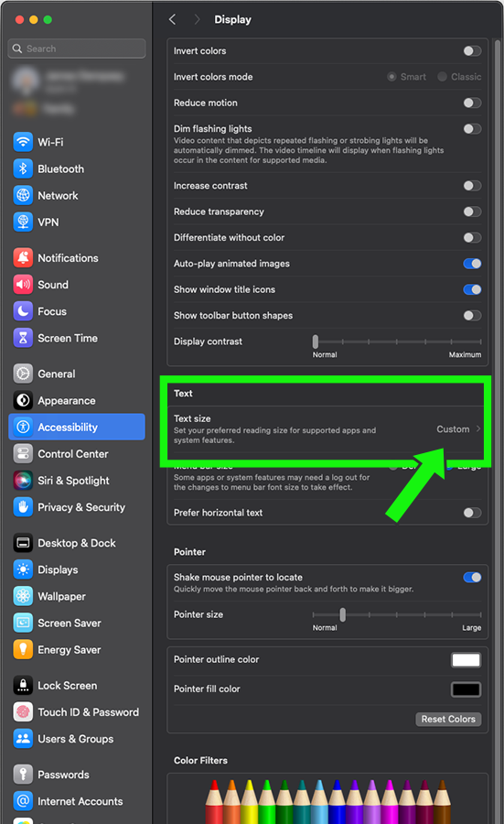Click the Sound speaker icon
Screen dimensions: 504x824
point(23,285)
